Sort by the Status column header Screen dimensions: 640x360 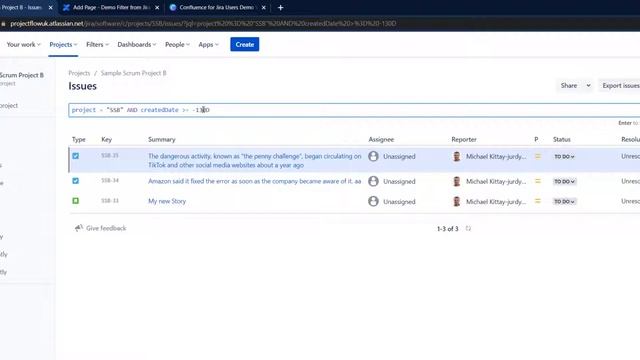coord(562,140)
